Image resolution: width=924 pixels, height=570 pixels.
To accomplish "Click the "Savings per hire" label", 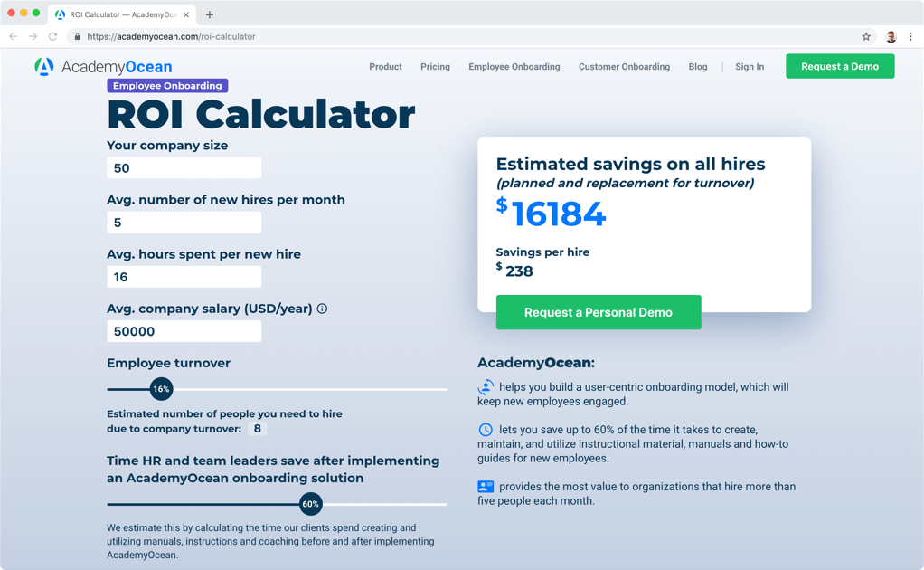I will (x=542, y=252).
